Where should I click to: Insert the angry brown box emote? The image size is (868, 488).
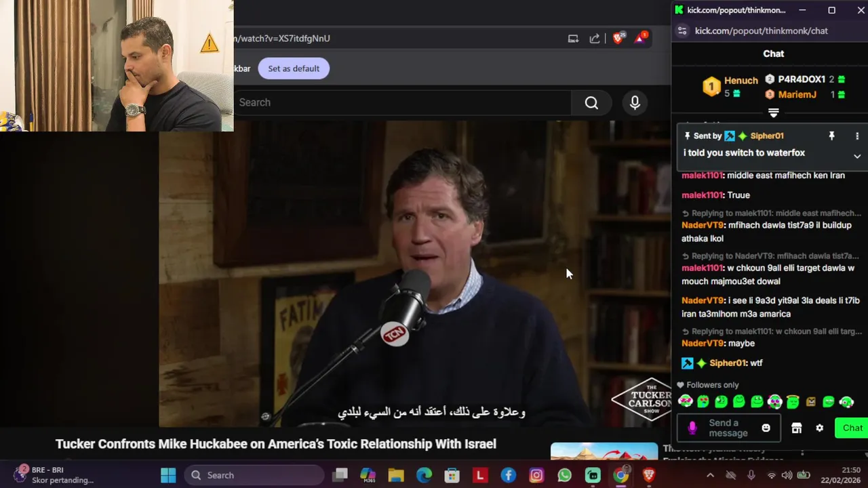(x=810, y=402)
